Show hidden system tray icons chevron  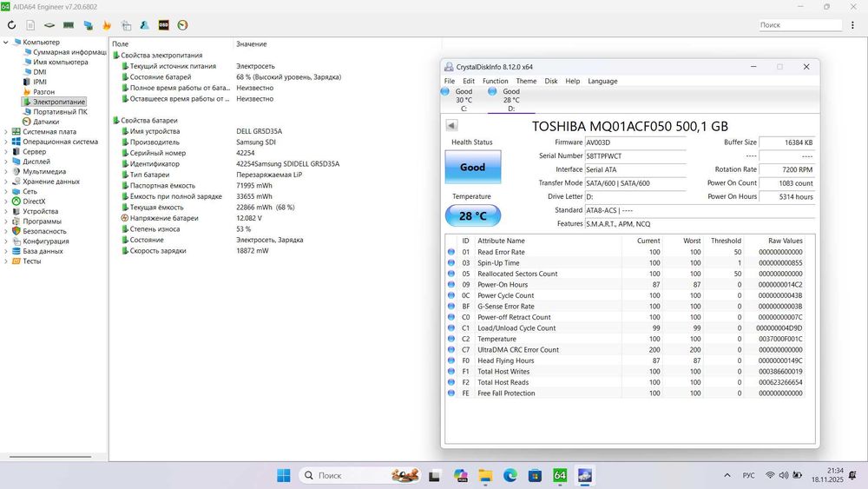[726, 475]
